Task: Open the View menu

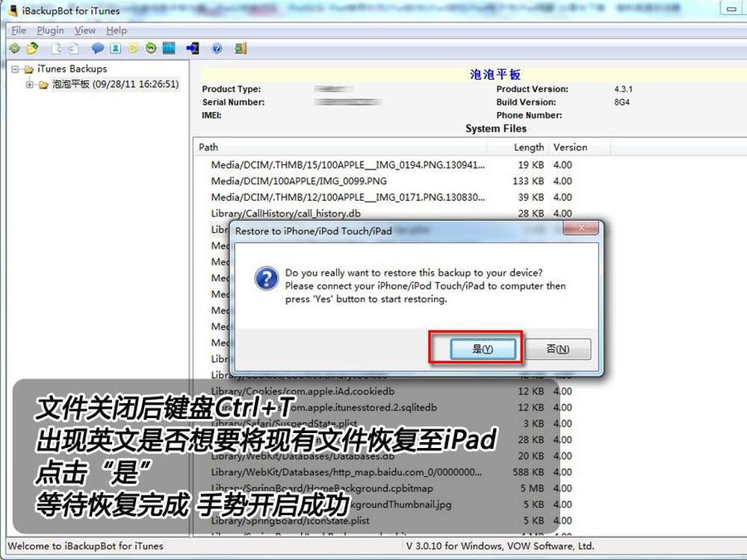Action: 84,31
